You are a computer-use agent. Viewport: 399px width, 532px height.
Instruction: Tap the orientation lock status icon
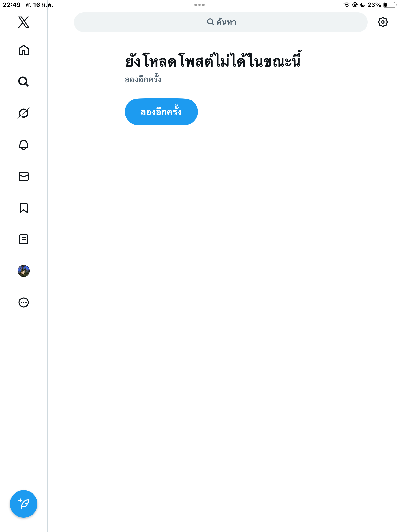click(x=355, y=5)
